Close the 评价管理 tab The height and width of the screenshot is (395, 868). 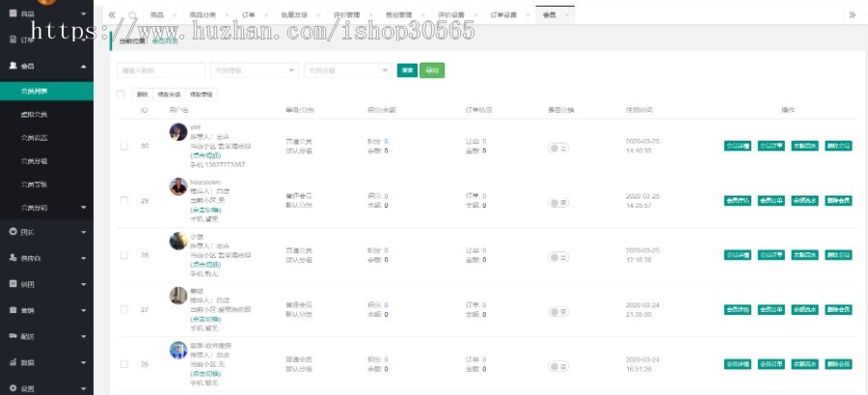(370, 15)
